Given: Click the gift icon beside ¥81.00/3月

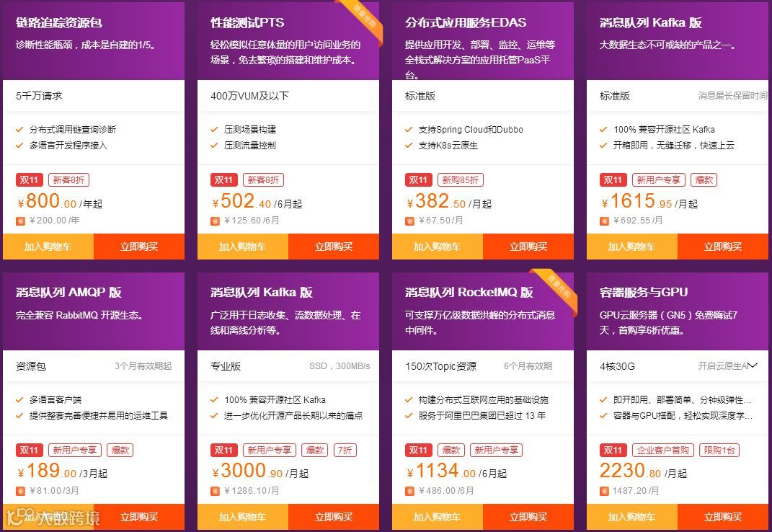Looking at the screenshot, I should [20, 491].
